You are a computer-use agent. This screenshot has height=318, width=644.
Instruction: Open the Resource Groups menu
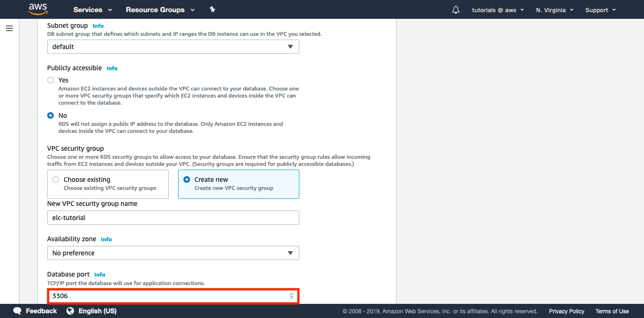[160, 10]
